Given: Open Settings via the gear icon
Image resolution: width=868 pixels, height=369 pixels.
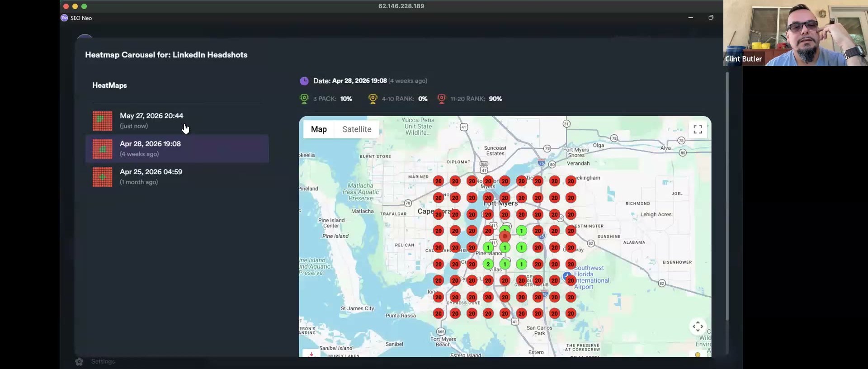Looking at the screenshot, I should click(79, 362).
